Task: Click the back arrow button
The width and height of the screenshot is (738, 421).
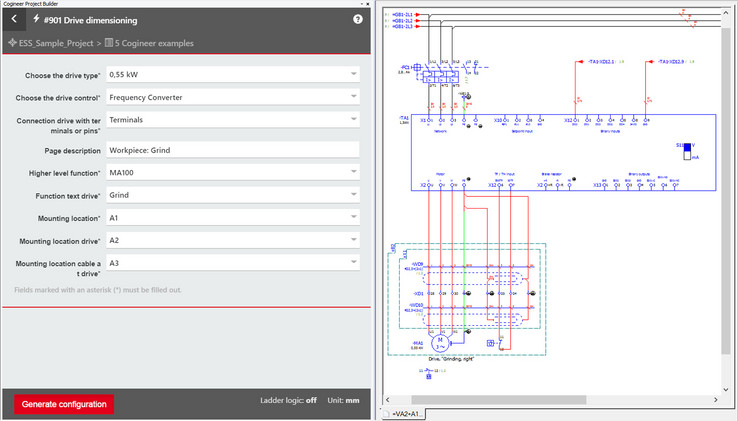Action: coord(14,19)
